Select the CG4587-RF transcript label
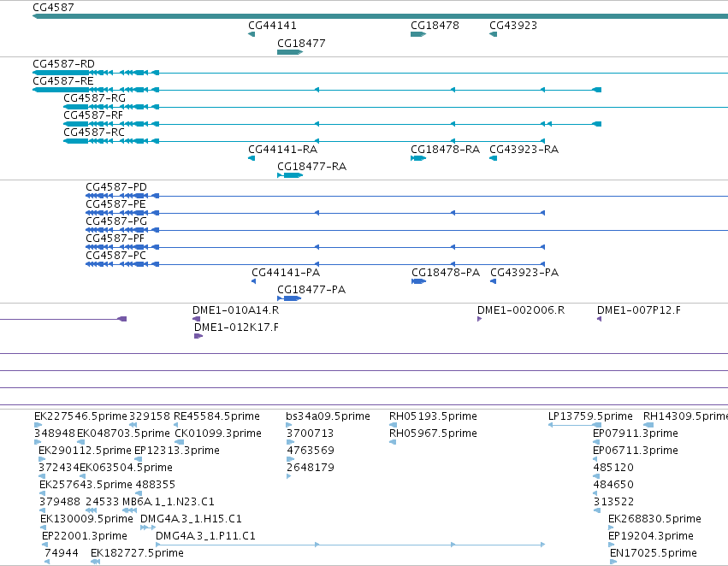The height and width of the screenshot is (566, 728). click(93, 115)
